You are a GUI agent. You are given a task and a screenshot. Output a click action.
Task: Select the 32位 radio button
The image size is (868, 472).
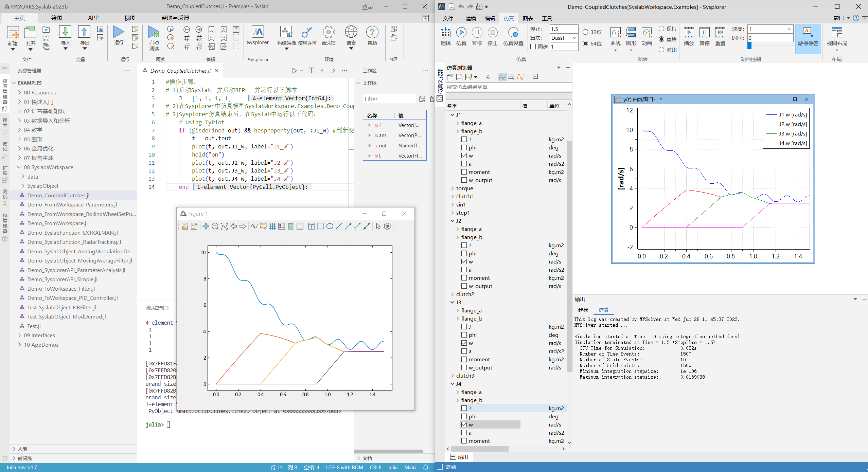[x=585, y=32]
